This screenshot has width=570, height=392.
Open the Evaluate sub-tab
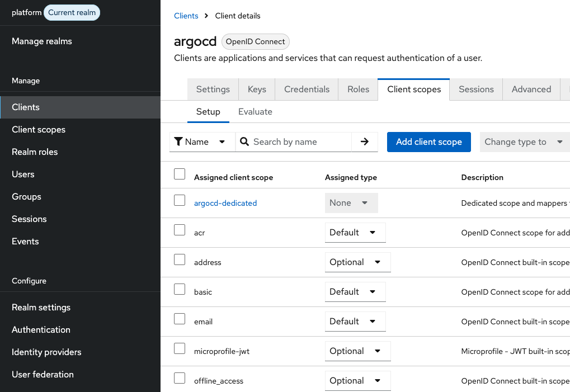255,112
